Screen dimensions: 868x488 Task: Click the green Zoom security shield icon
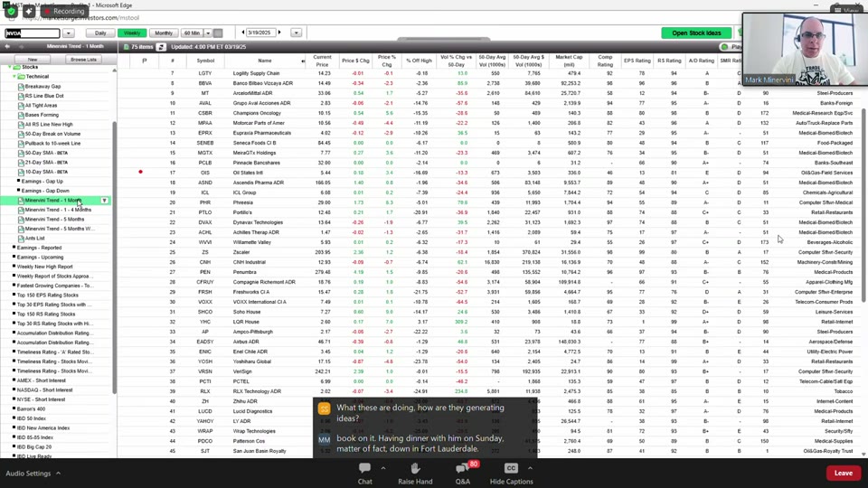11,11
